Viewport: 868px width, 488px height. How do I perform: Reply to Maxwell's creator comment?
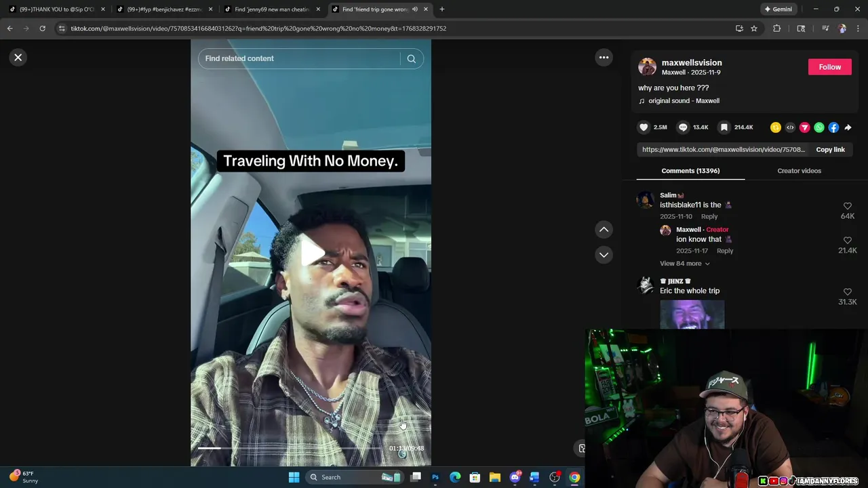[725, 251]
